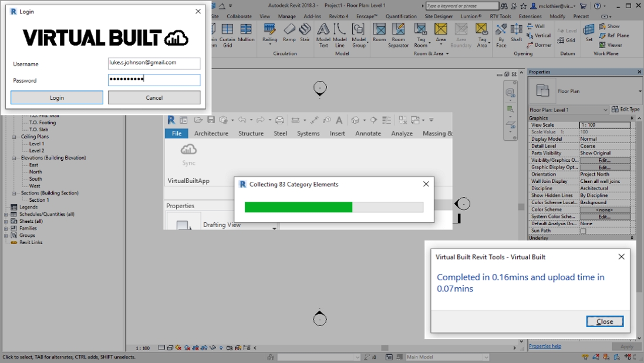This screenshot has height=363, width=644.
Task: Show the work plane
Action: [609, 26]
